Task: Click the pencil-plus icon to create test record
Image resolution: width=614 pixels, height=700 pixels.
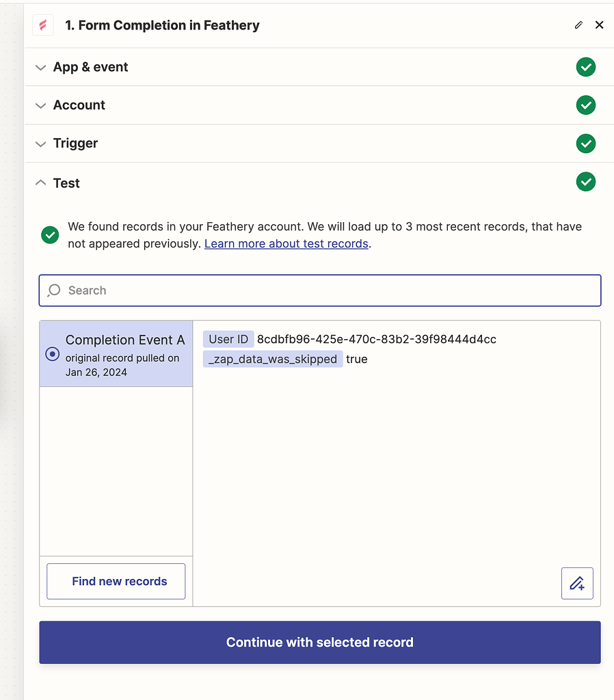Action: 578,583
